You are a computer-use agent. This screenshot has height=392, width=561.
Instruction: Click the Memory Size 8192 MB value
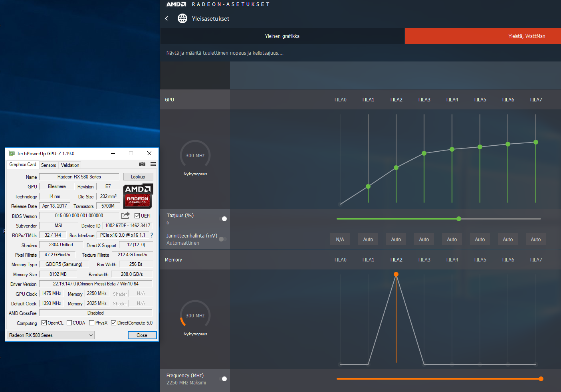pyautogui.click(x=58, y=274)
